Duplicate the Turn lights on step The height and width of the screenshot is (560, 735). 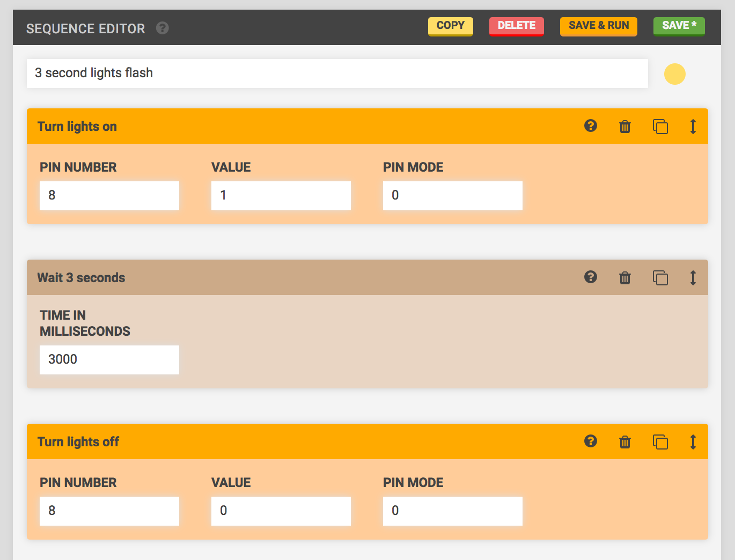point(660,127)
